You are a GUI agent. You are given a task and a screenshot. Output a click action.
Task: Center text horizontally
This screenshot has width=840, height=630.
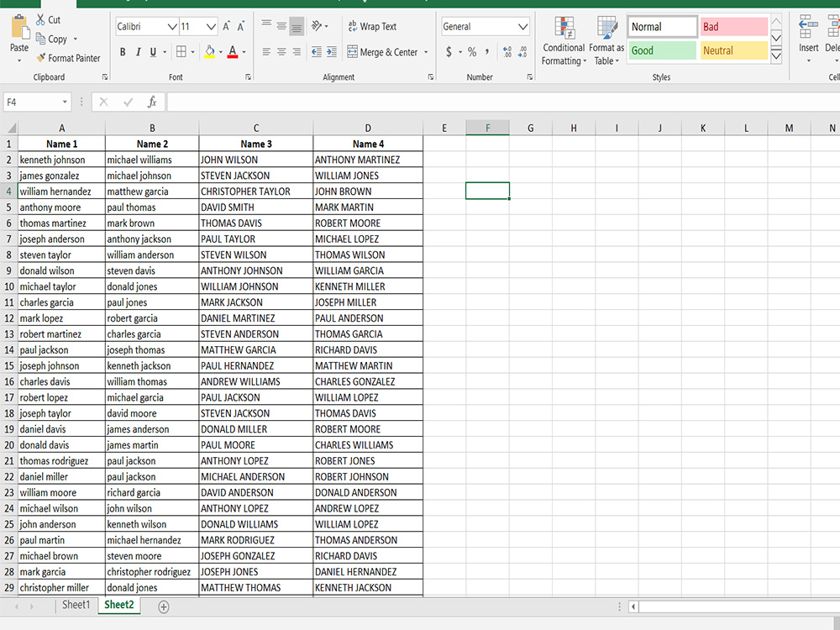281,52
